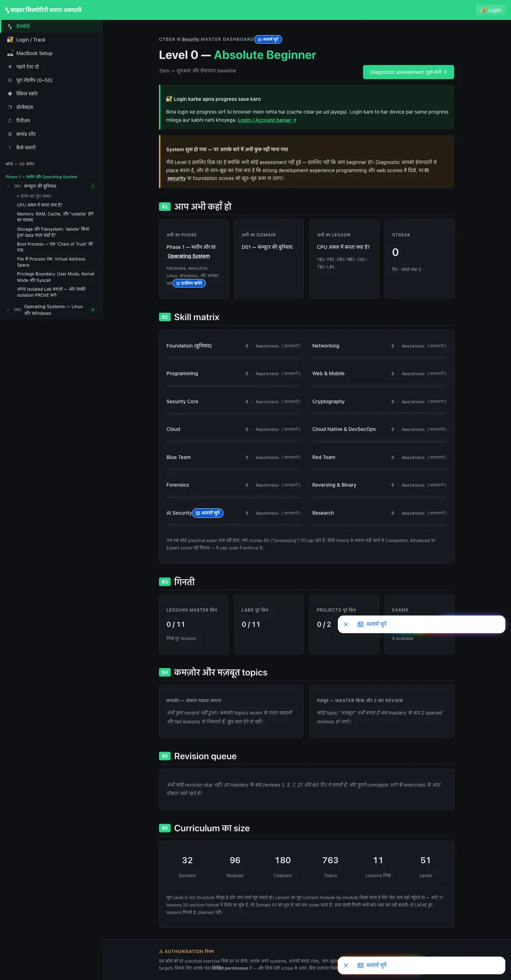Open डोमेन का पूरा नक्शा link in sidebar
Image resolution: width=511 pixels, height=980 pixels.
click(x=33, y=196)
